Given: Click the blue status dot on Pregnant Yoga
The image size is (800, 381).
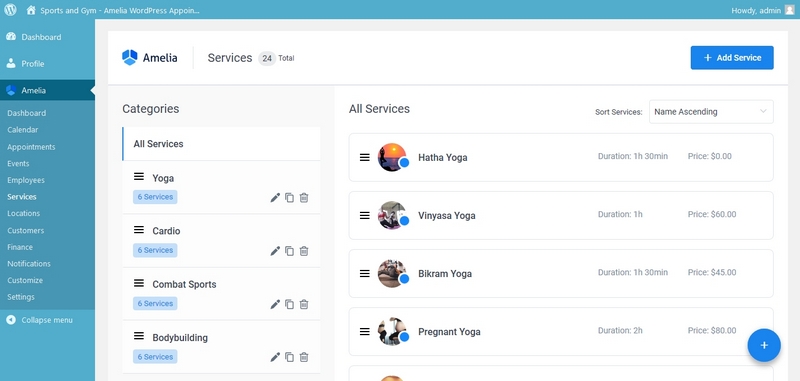Looking at the screenshot, I should pos(404,337).
